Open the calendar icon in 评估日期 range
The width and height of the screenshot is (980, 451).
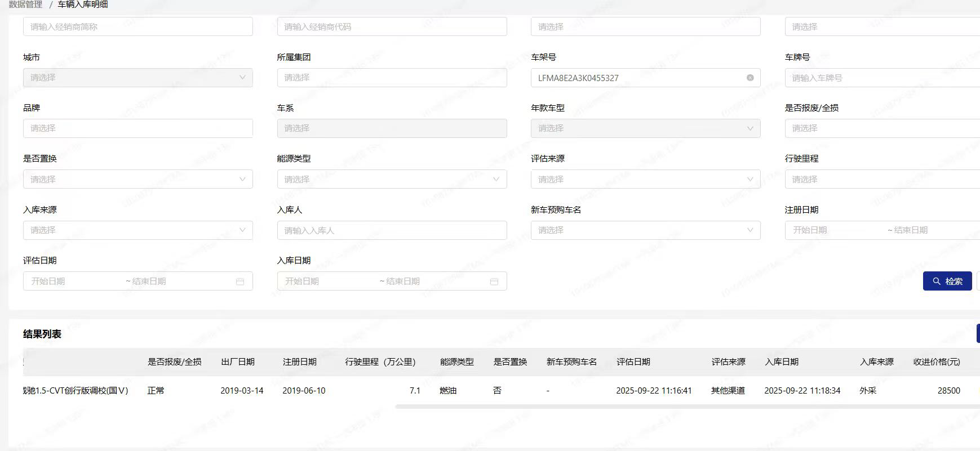click(240, 282)
